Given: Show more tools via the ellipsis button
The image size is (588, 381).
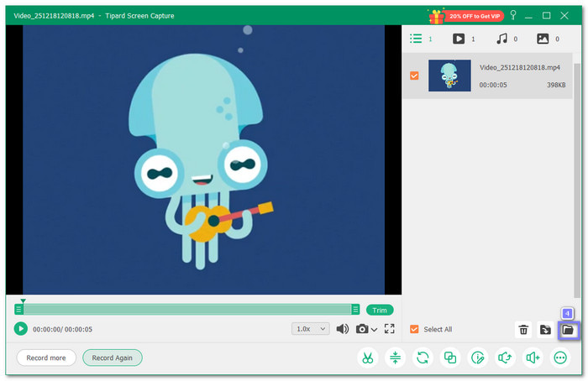Looking at the screenshot, I should pyautogui.click(x=560, y=358).
